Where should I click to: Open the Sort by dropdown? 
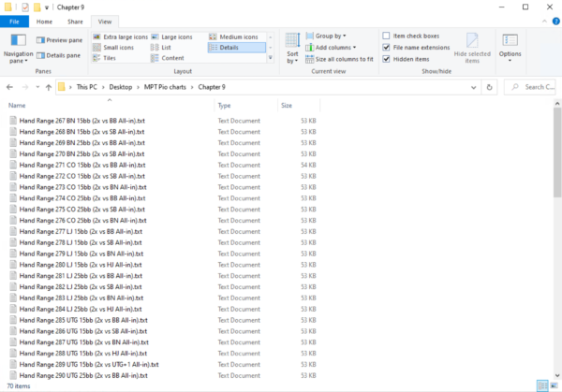point(292,49)
